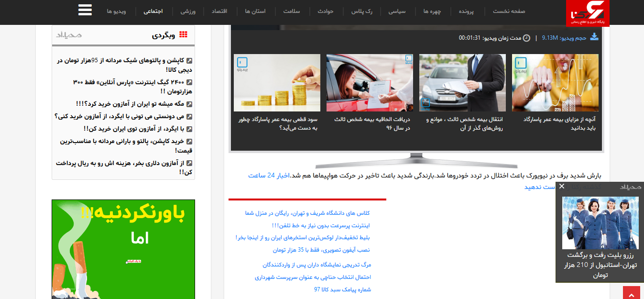Open title انتقال بیمه شخص ثالث ، موانع
Viewport: 644px width, 299px height.
464,123
